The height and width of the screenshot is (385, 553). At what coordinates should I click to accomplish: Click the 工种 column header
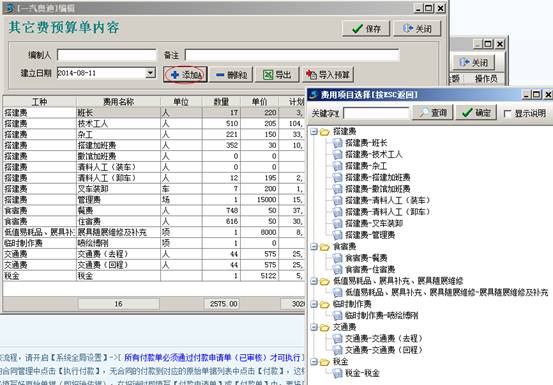click(x=39, y=102)
